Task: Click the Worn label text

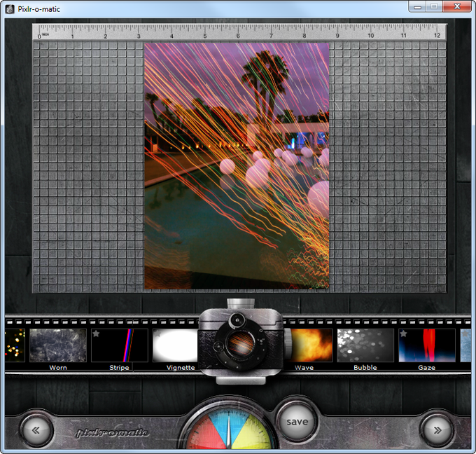Action: 58,368
